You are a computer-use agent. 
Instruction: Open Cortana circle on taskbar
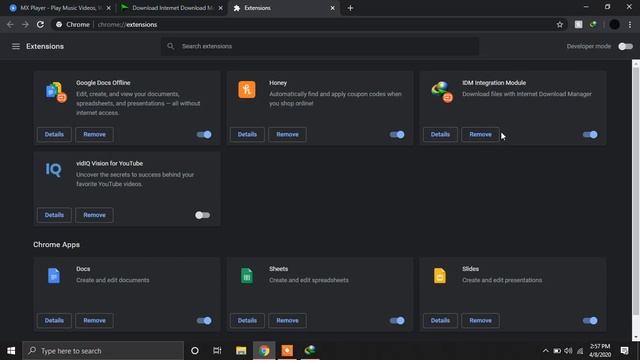(x=195, y=351)
